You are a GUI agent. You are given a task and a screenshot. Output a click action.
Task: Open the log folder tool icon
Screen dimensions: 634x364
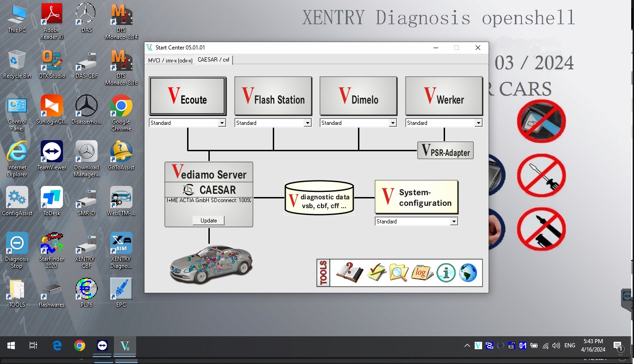pyautogui.click(x=422, y=273)
